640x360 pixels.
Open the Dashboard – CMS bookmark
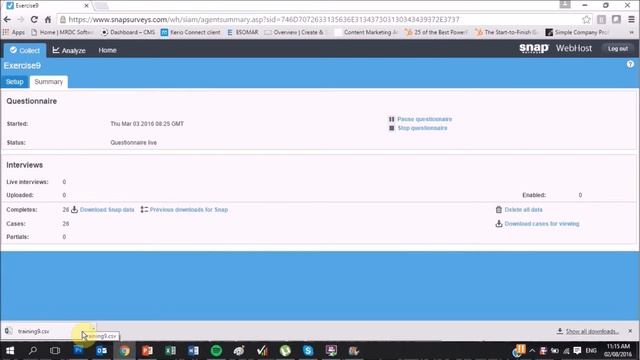coord(127,32)
